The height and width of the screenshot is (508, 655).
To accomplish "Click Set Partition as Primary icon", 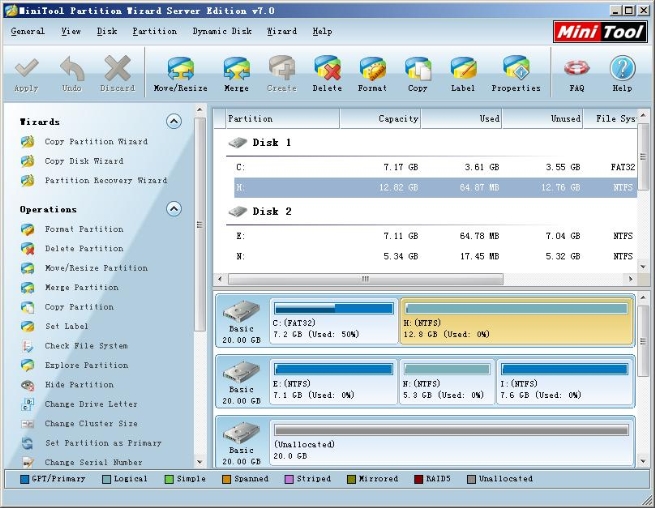I will [28, 443].
